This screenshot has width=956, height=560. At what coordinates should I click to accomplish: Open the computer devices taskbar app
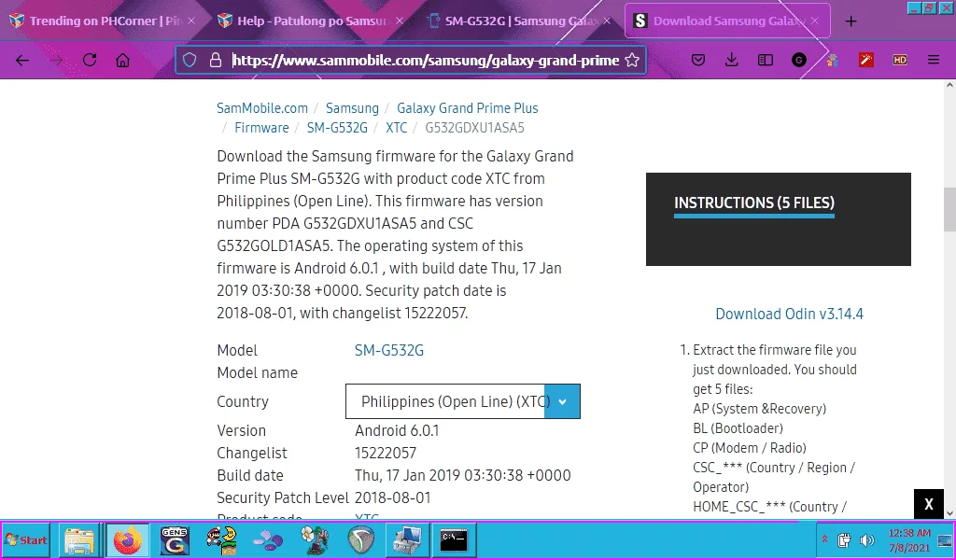tap(407, 539)
